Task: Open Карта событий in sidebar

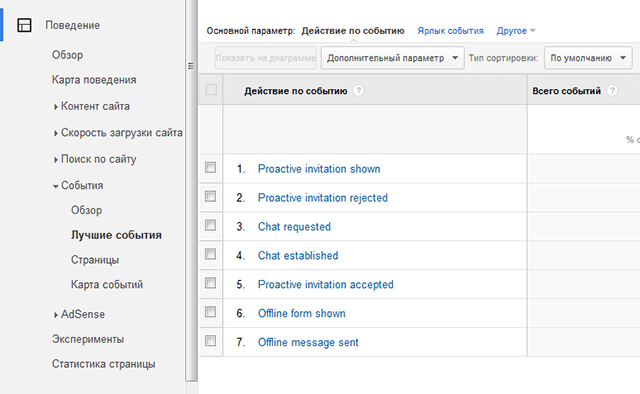Action: (x=107, y=285)
